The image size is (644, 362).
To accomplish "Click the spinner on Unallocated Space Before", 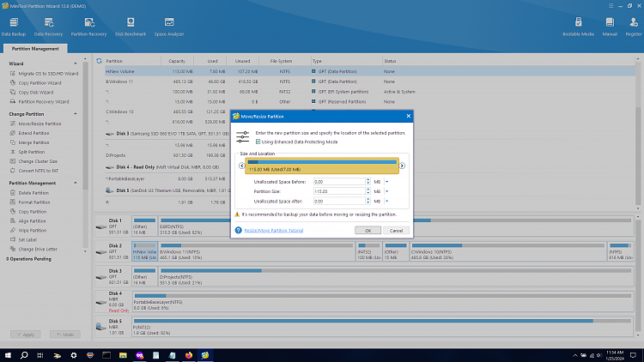I will [x=368, y=181].
